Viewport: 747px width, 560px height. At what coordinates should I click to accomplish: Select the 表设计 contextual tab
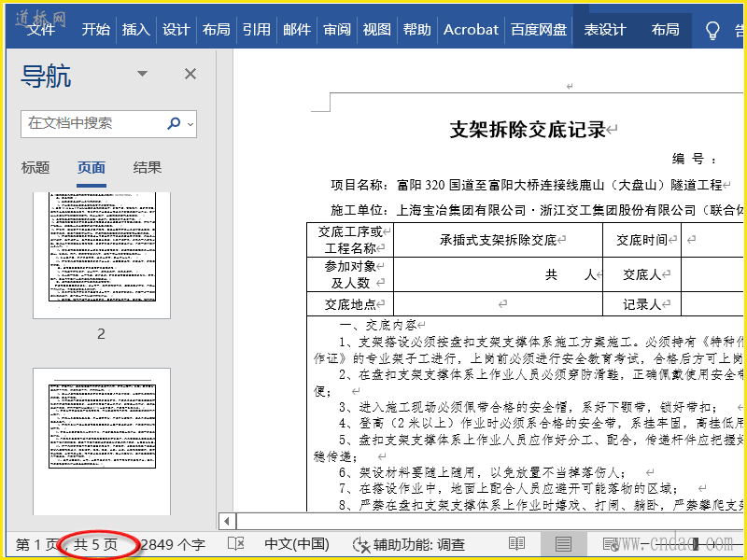(x=605, y=30)
